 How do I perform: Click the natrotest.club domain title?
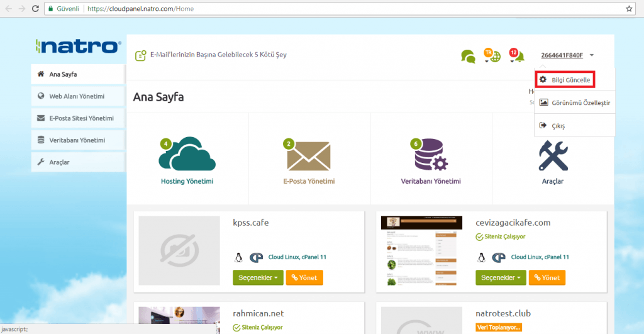pyautogui.click(x=503, y=313)
